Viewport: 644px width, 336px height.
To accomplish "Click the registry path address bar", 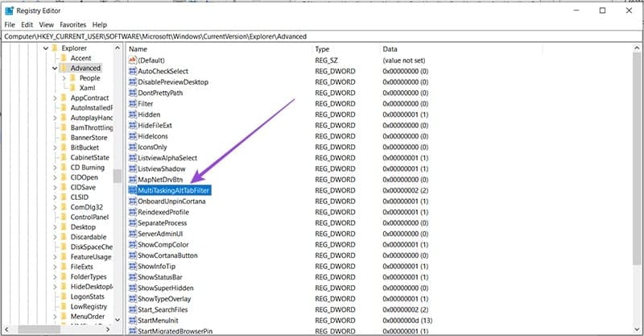I will point(322,36).
